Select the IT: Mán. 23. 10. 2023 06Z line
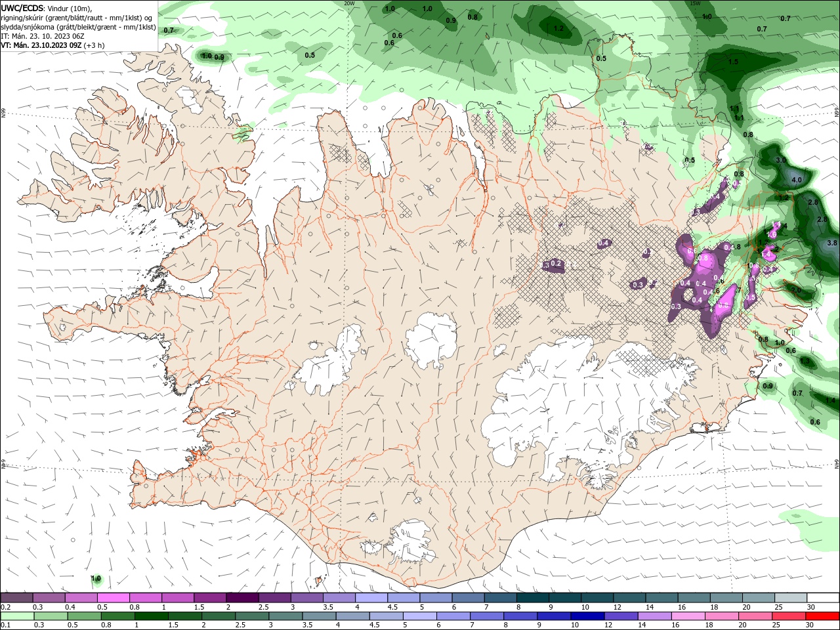The image size is (840, 630). 42,36
